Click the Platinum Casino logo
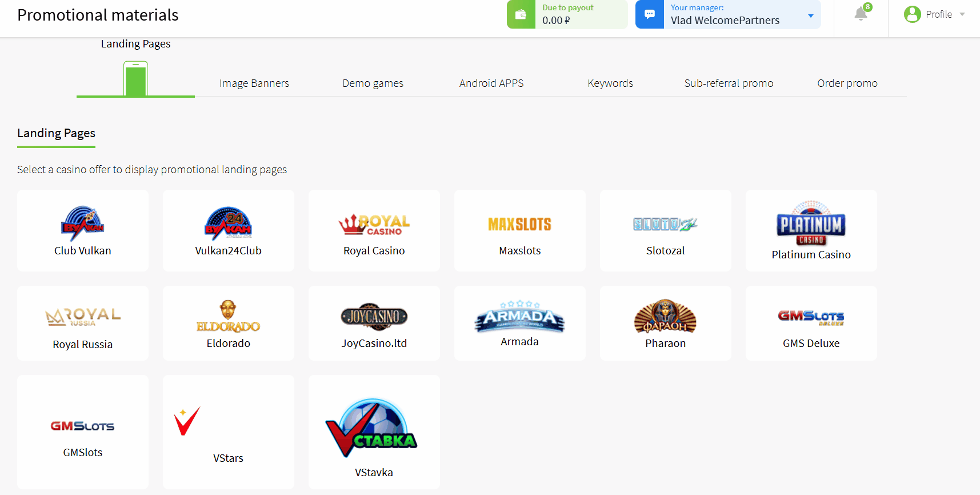The height and width of the screenshot is (495, 980). pyautogui.click(x=811, y=223)
